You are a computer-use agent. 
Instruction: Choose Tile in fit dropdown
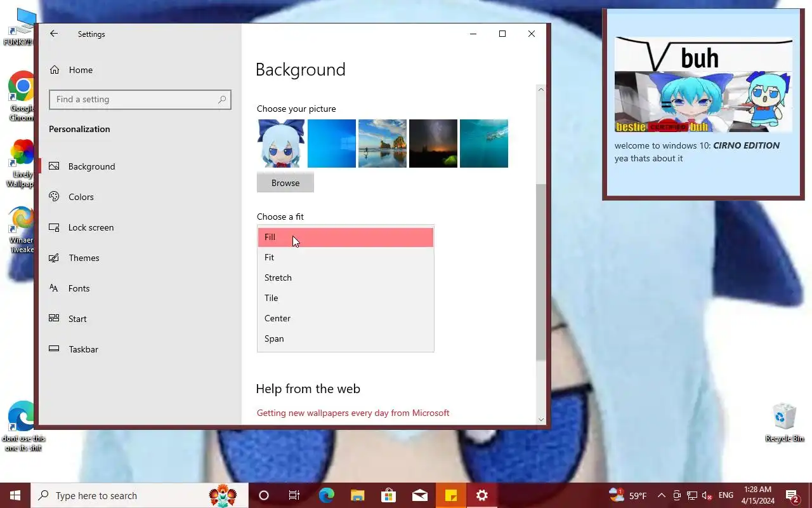346,298
